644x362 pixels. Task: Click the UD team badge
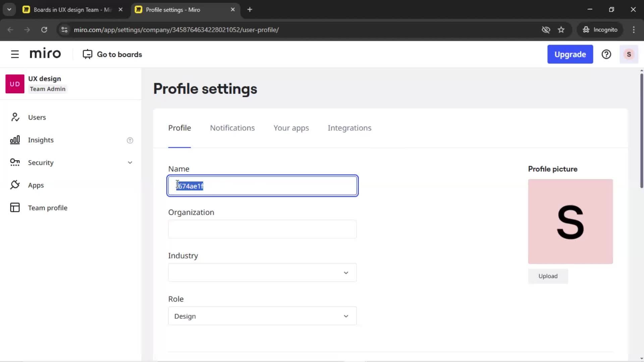tap(15, 84)
